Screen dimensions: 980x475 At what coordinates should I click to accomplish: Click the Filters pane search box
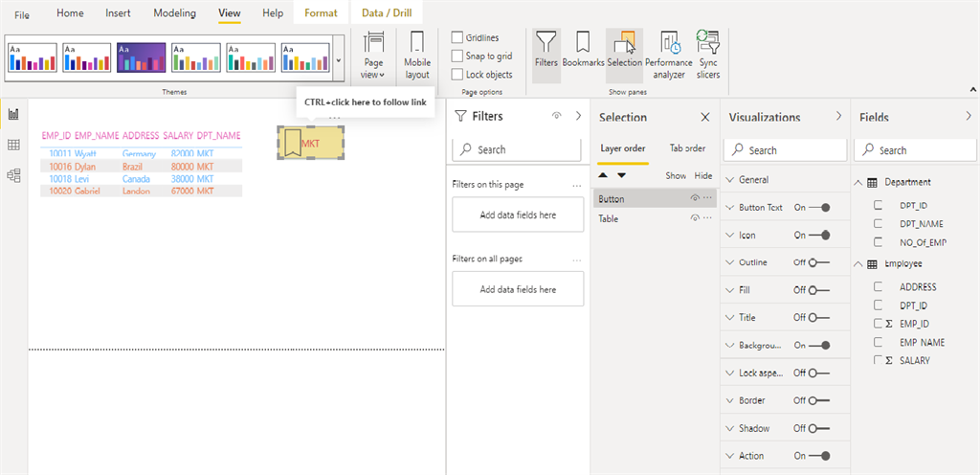click(x=517, y=149)
